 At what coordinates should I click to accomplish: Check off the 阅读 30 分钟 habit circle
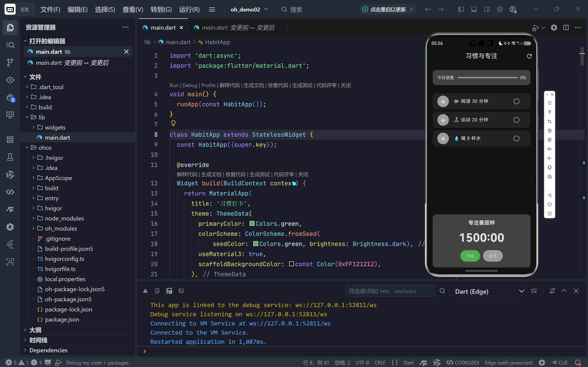pos(516,102)
